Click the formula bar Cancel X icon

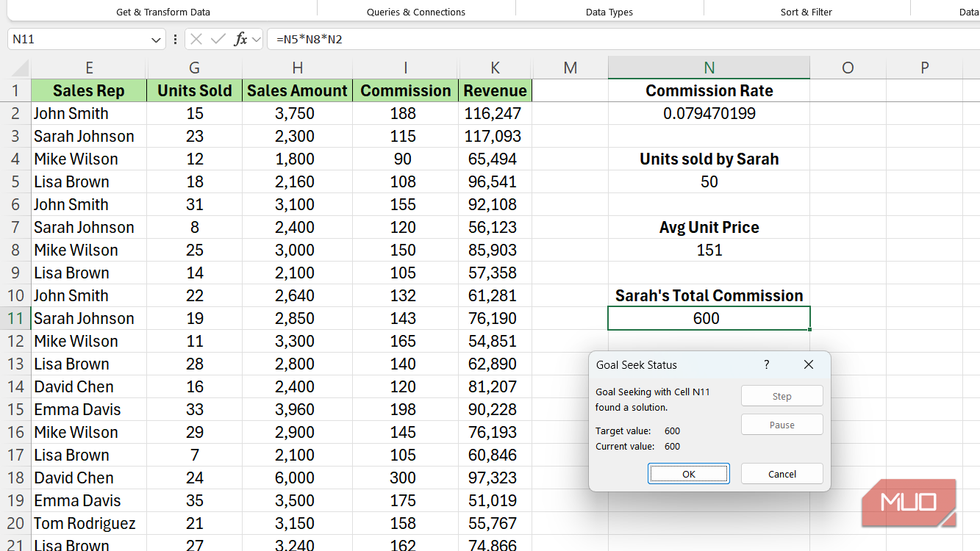coord(196,39)
